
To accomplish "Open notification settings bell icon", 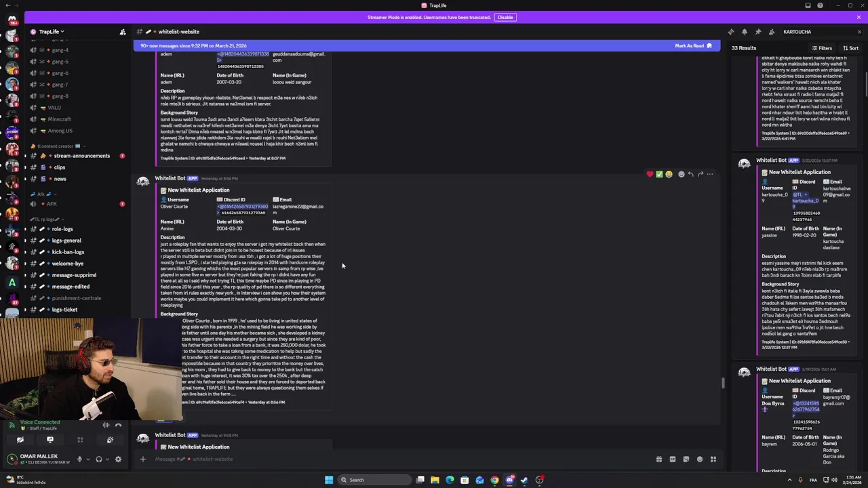I will coord(744,32).
